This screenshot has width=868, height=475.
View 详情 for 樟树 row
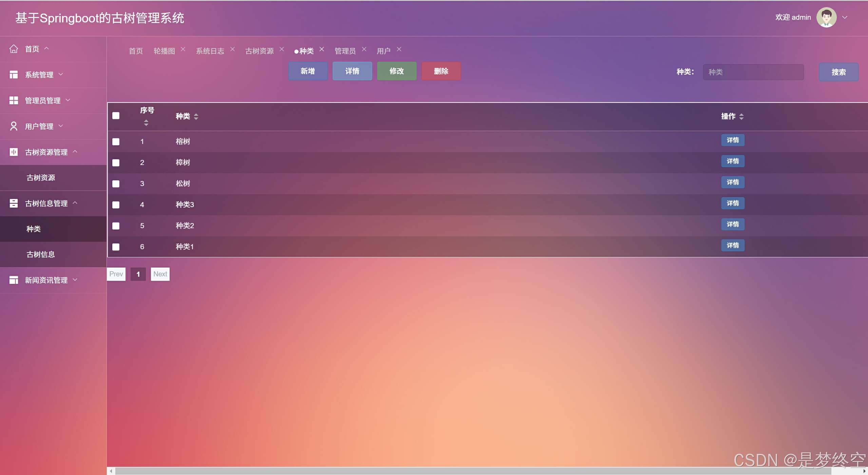pos(733,161)
